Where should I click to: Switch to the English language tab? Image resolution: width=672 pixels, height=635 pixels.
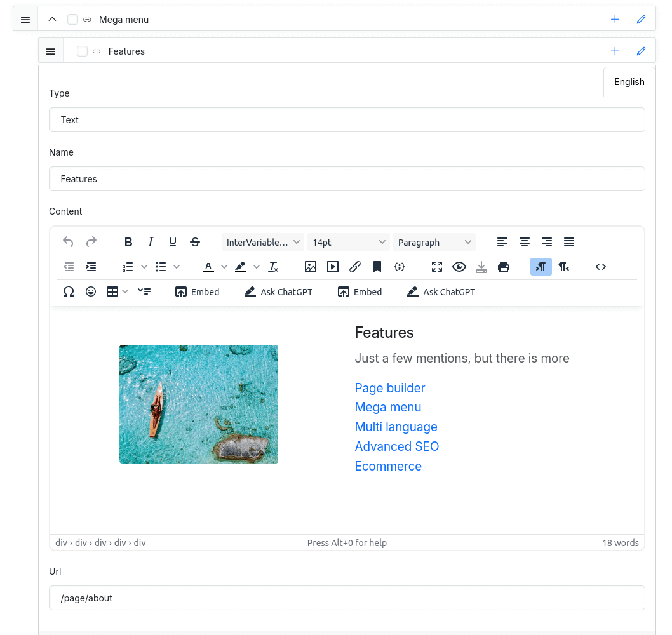click(x=629, y=82)
